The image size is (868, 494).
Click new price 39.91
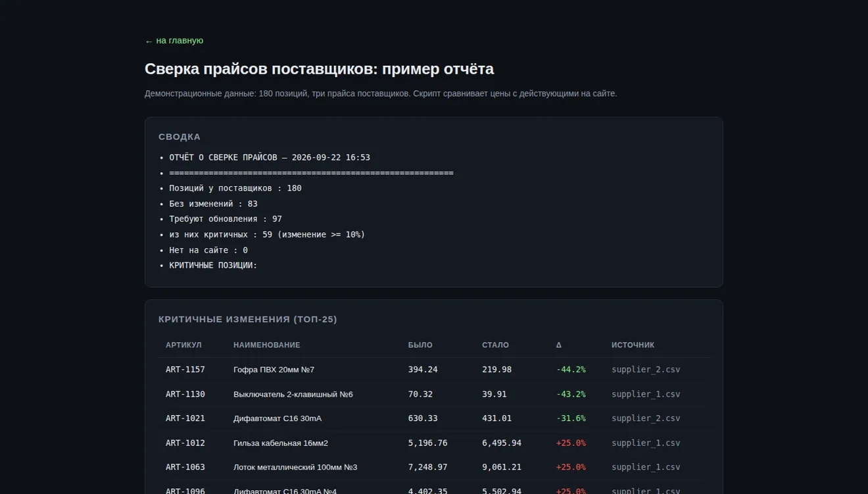[x=494, y=394]
